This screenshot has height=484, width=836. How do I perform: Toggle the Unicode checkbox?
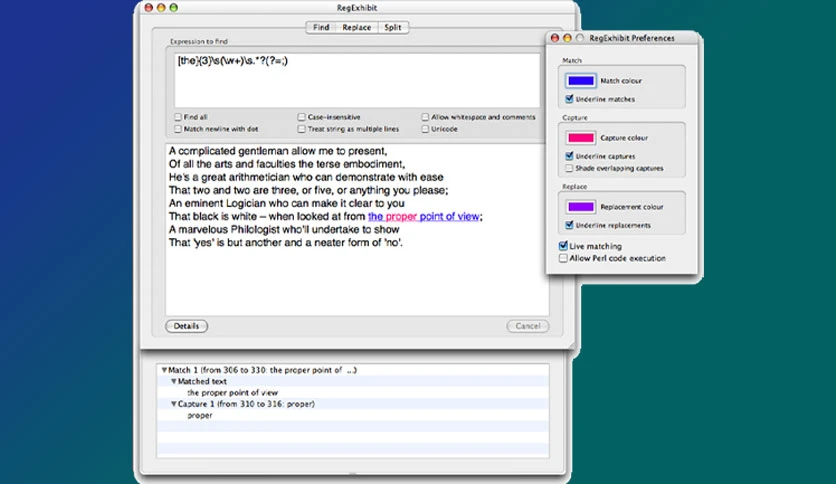click(x=425, y=129)
